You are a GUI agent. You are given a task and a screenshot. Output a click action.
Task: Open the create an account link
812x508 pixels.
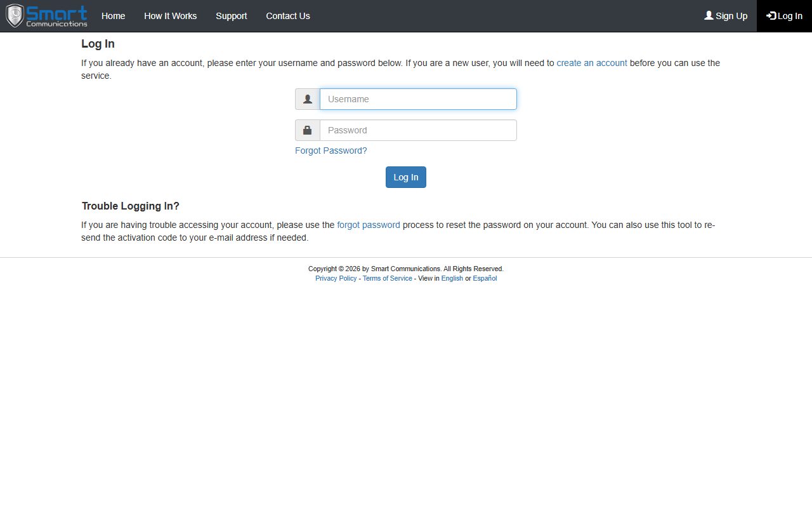pos(592,63)
